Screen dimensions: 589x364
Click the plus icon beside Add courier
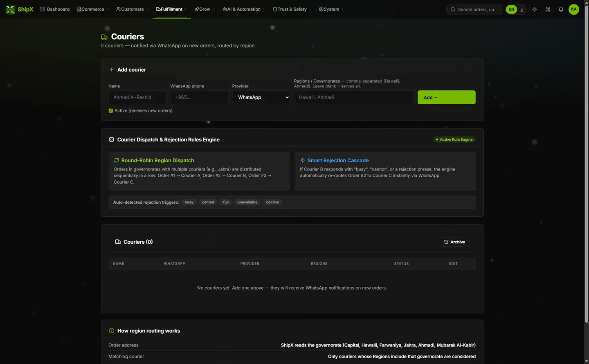coord(111,70)
